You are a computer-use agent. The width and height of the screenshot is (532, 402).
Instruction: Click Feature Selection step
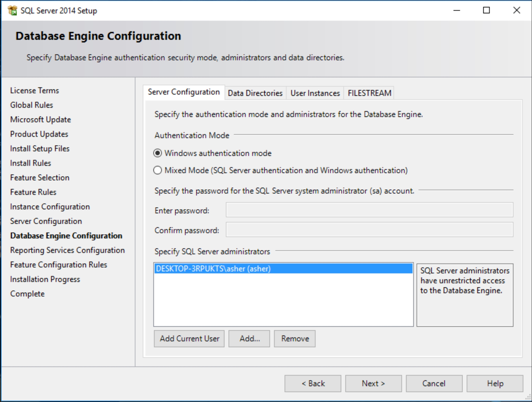tap(40, 178)
